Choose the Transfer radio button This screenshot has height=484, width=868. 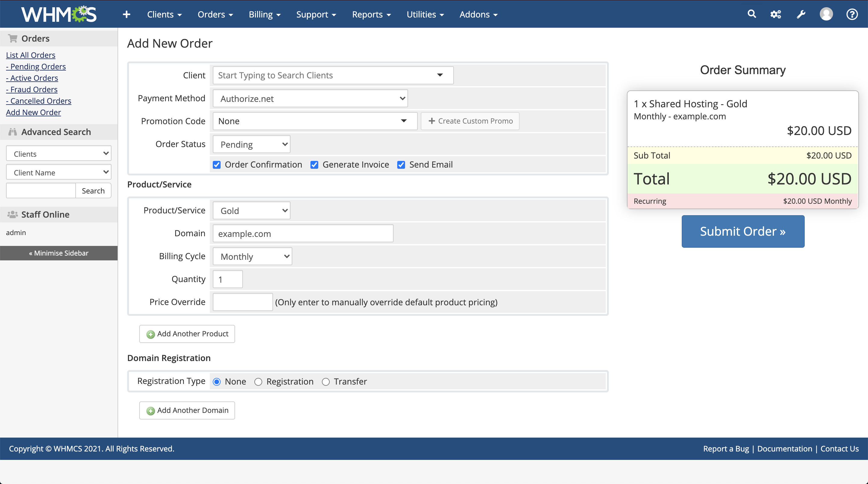point(325,382)
